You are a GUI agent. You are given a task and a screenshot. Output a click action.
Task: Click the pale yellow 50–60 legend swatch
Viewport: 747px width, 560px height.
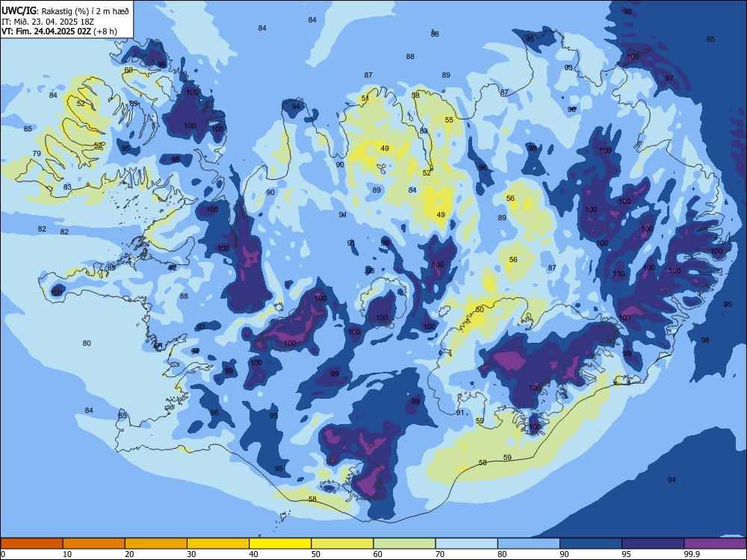[x=343, y=544]
